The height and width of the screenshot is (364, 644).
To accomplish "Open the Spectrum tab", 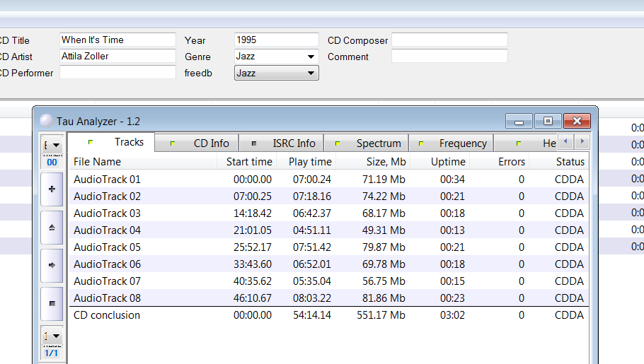I will point(367,143).
